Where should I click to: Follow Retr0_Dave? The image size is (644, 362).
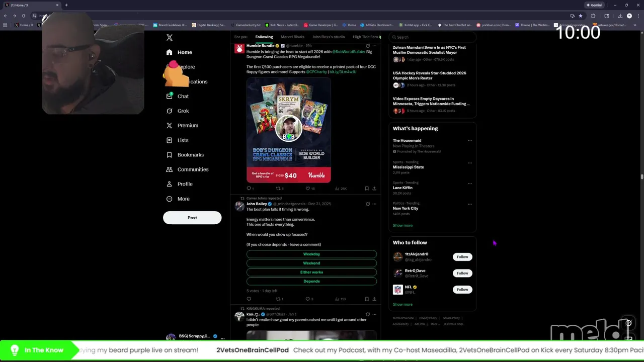pos(462,273)
